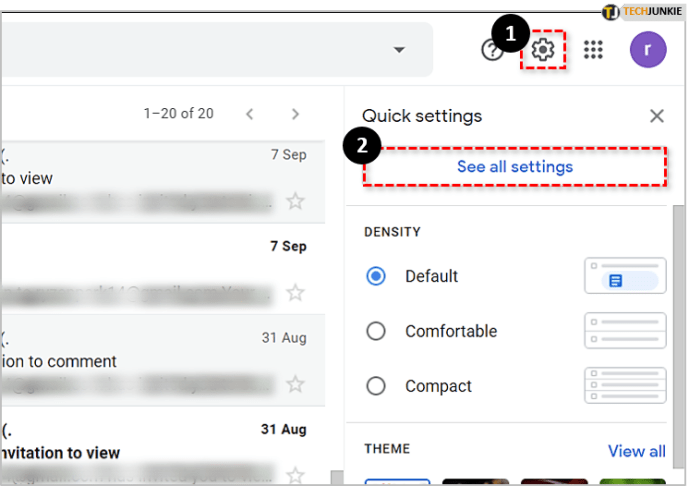Screen dimensions: 689x486
Task: Open View all themes link
Action: point(636,451)
